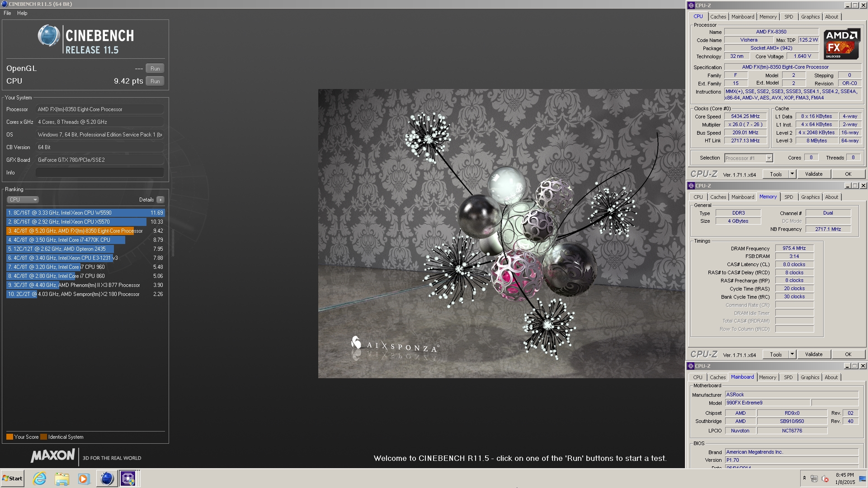Screen dimensions: 868x488
Task: Select ranking row Intel Xeon E3-1231 v3
Action: 85,258
